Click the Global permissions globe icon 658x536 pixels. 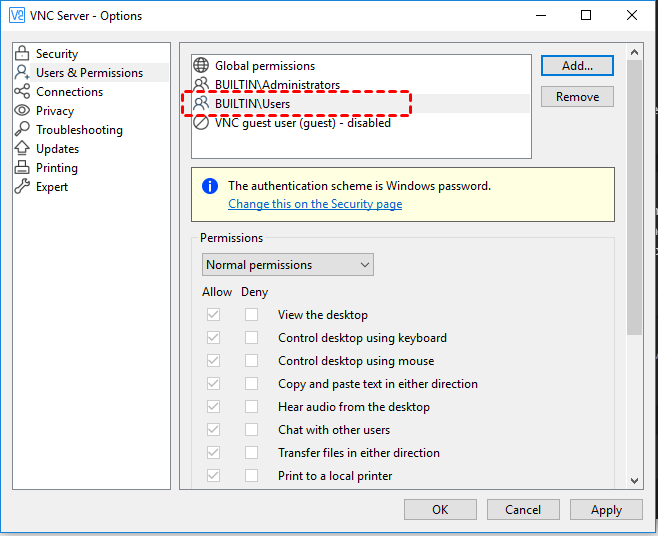click(x=201, y=66)
